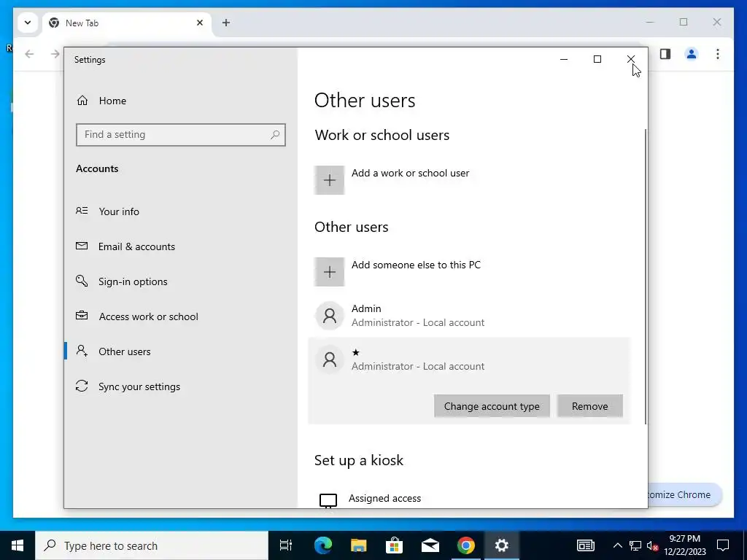Open File Explorer from taskbar

pos(359,545)
